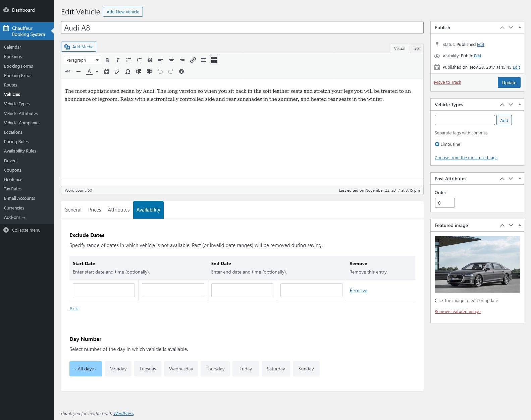Toggle Sunday availability
Viewport: 531px width, 420px height.
coord(306,369)
